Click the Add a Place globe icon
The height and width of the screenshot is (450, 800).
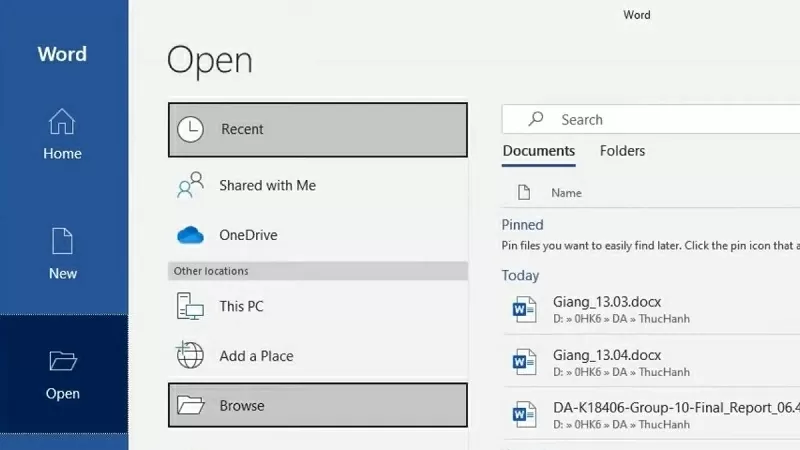[190, 356]
